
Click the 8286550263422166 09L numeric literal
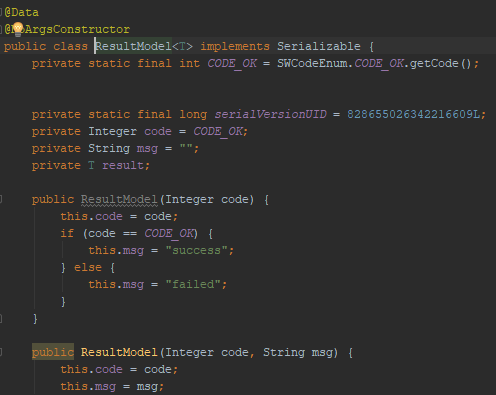[413, 114]
